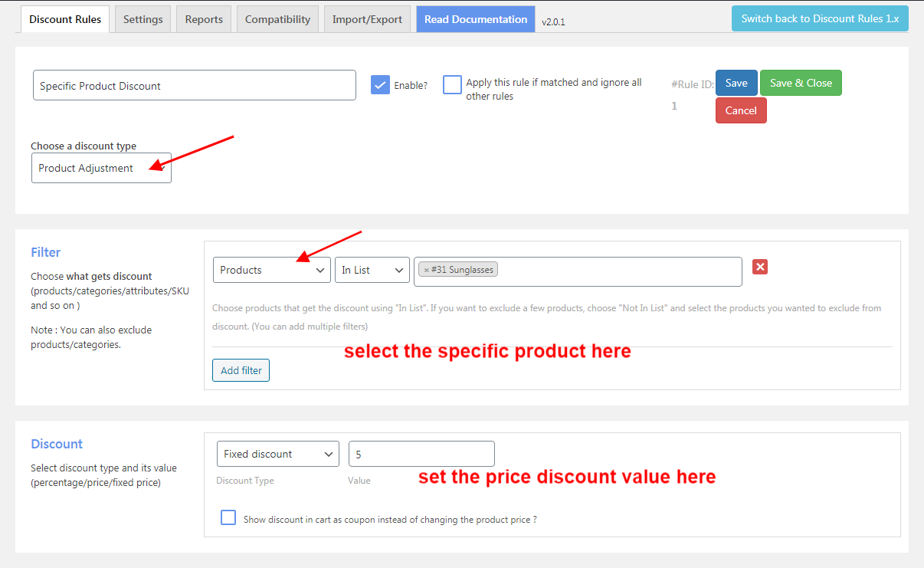Click the discount Value input field
The width and height of the screenshot is (924, 568).
click(x=421, y=453)
